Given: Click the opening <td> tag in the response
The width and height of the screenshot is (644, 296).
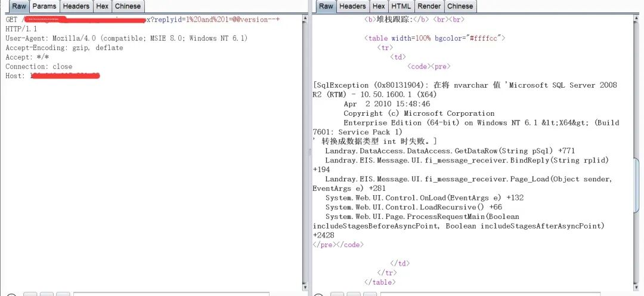Looking at the screenshot, I should point(398,57).
